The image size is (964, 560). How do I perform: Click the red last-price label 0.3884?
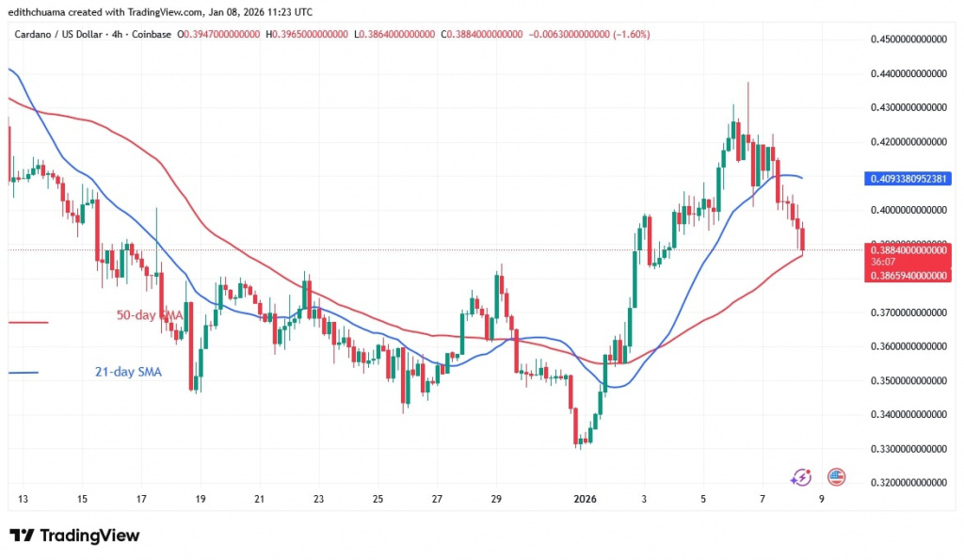pos(907,250)
